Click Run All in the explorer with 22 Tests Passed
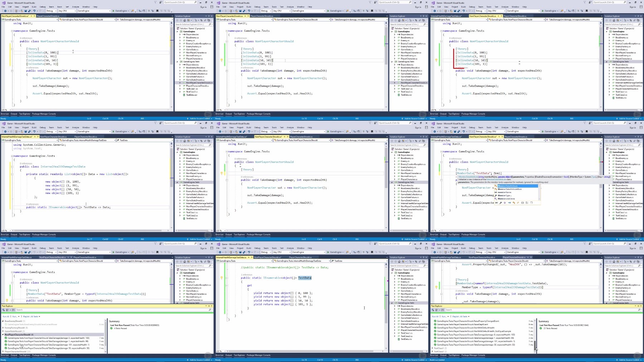The image size is (644, 362). (435, 317)
